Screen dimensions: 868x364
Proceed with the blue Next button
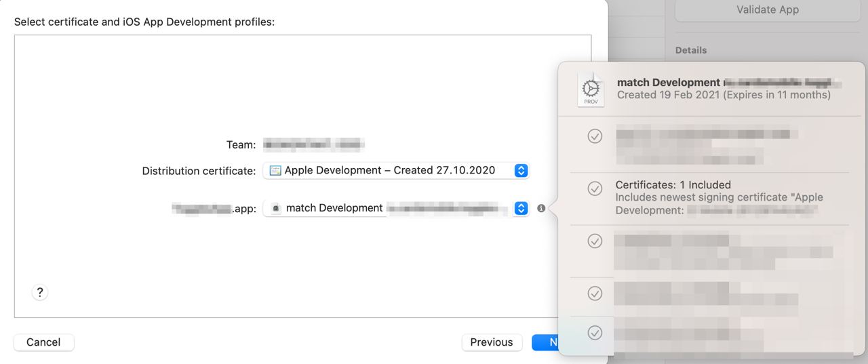(547, 342)
